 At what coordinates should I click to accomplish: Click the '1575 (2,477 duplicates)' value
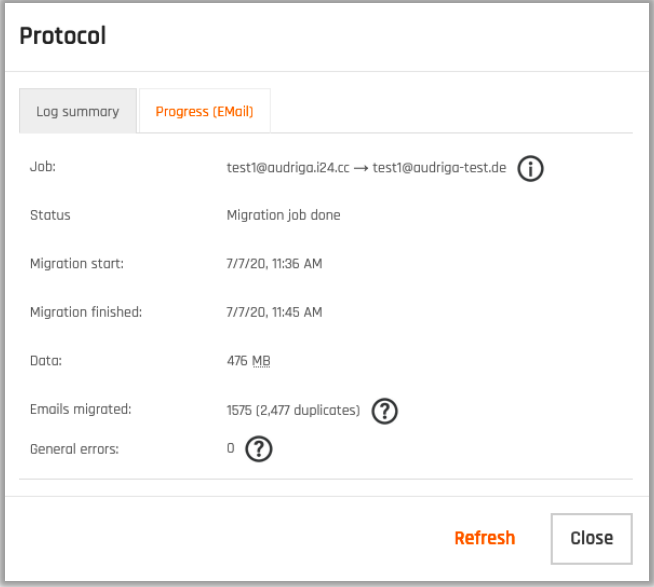293,410
